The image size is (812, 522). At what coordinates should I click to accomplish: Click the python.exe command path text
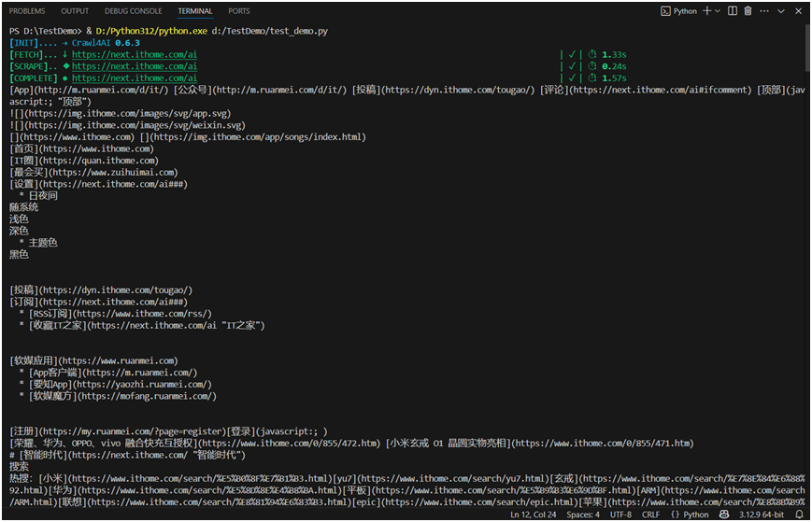(x=151, y=31)
